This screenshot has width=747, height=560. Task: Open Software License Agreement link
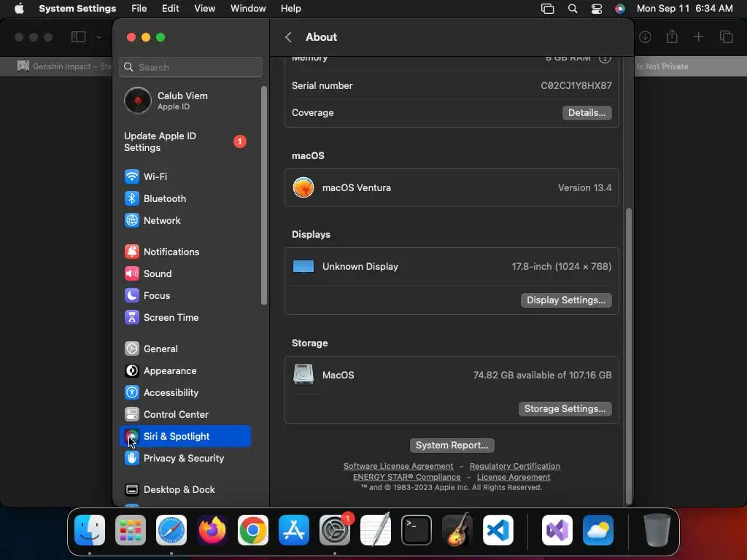(398, 466)
